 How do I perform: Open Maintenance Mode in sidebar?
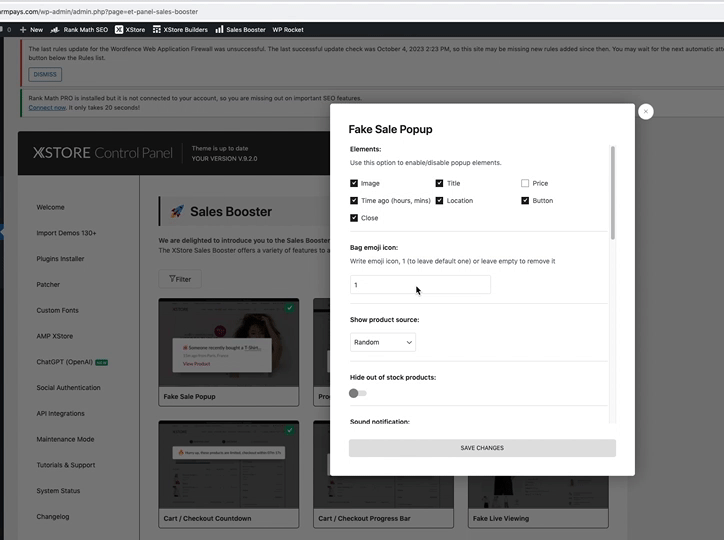coord(65,439)
